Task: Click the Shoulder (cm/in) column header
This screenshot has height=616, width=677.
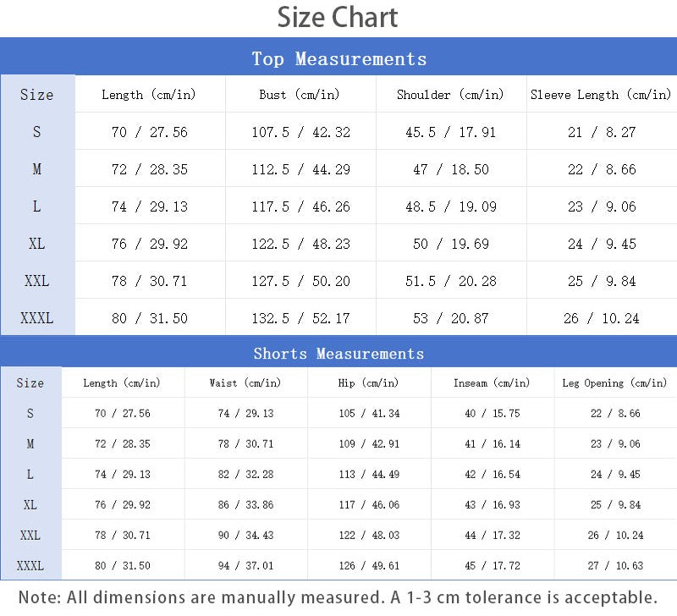Action: pos(450,95)
